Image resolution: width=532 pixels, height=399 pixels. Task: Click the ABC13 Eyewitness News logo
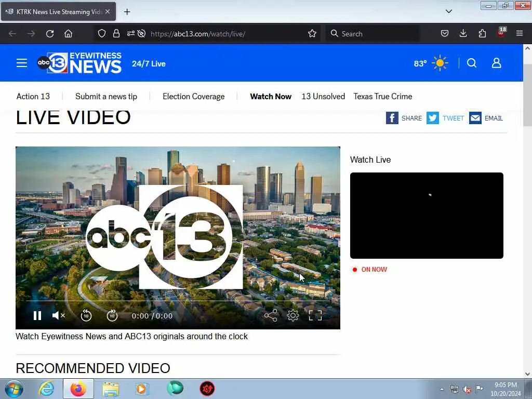coord(79,63)
